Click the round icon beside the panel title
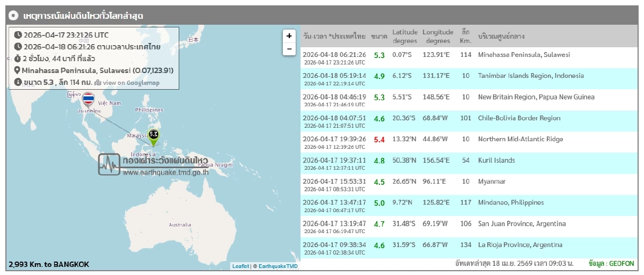Viewport: 644px width, 275px height. click(x=14, y=16)
